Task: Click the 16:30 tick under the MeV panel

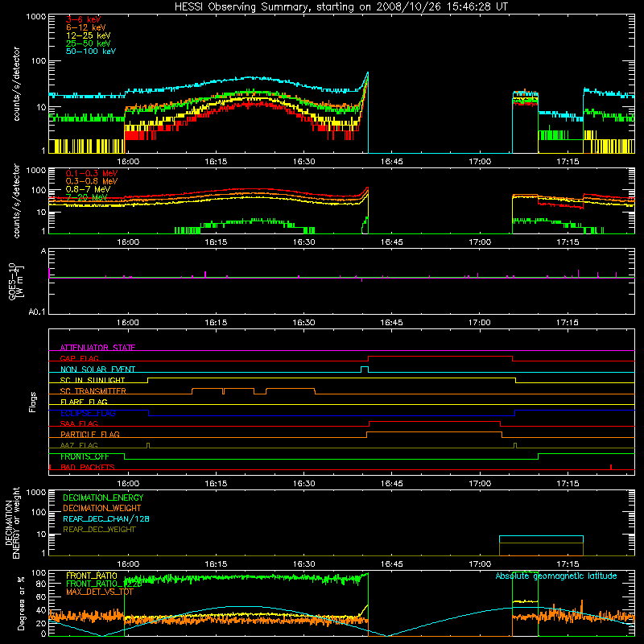Action: pos(304,242)
